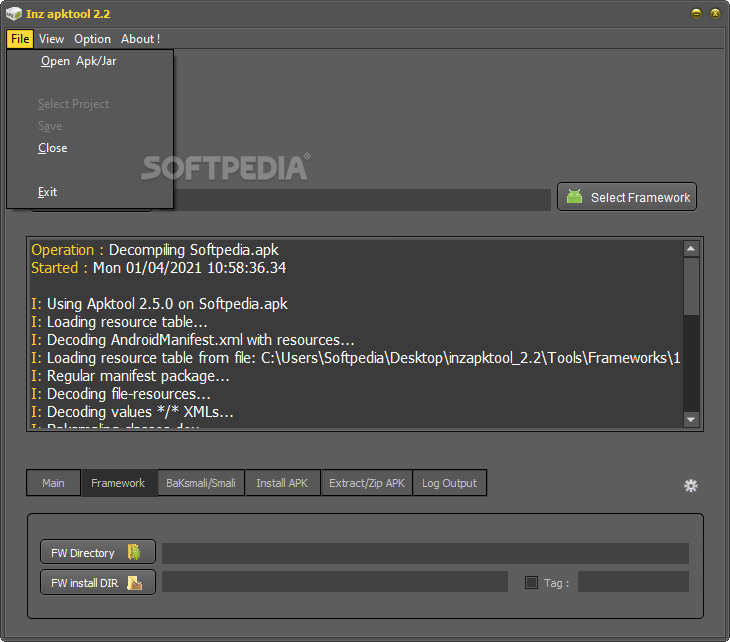
Task: Open the File menu
Action: [x=20, y=39]
